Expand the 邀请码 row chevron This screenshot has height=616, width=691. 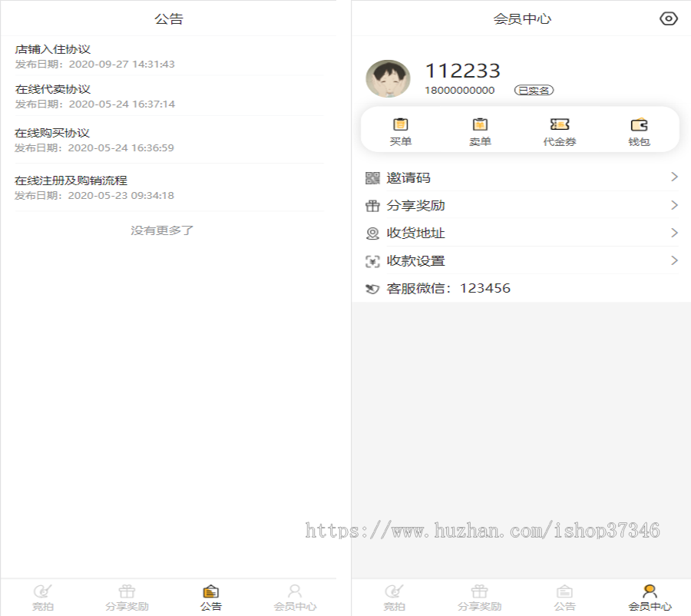674,177
